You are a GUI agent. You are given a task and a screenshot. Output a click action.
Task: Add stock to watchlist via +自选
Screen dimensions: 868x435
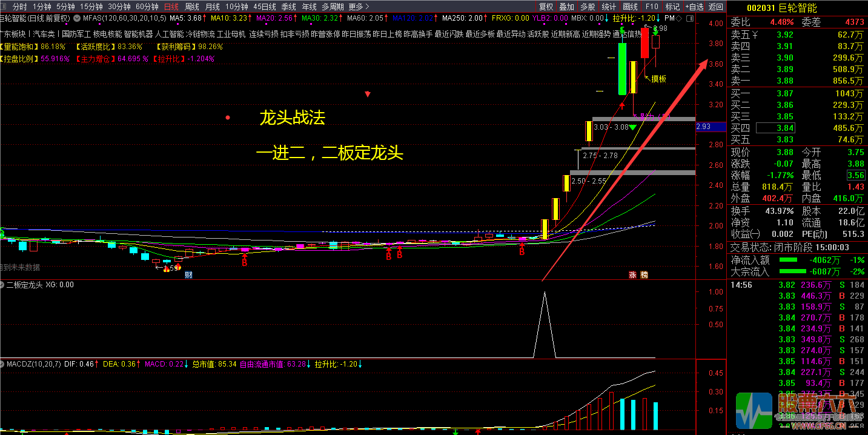693,6
